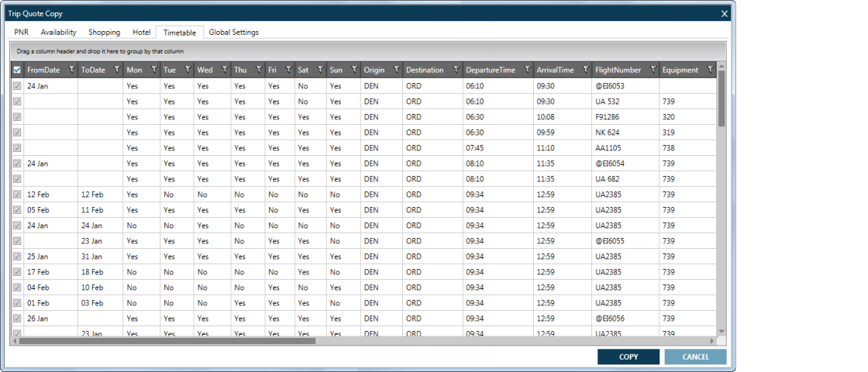Toggle the checkbox for the 17 Feb row
The image size is (868, 372).
click(17, 272)
